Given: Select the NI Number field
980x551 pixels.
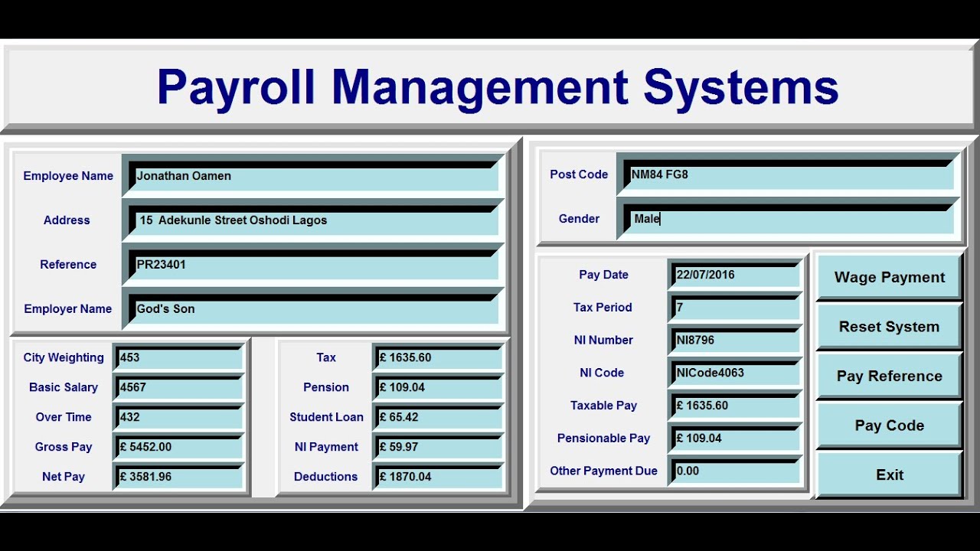Looking at the screenshot, I should [x=735, y=340].
